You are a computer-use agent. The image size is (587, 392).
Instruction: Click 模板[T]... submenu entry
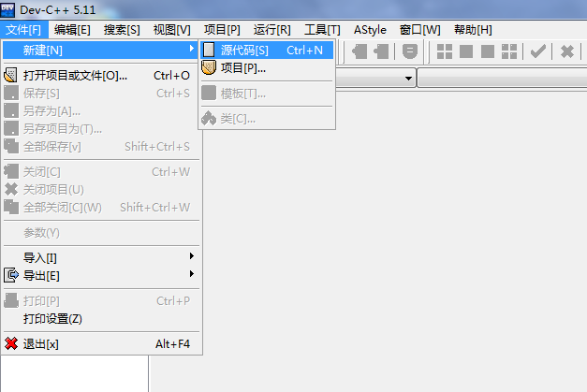pyautogui.click(x=267, y=94)
